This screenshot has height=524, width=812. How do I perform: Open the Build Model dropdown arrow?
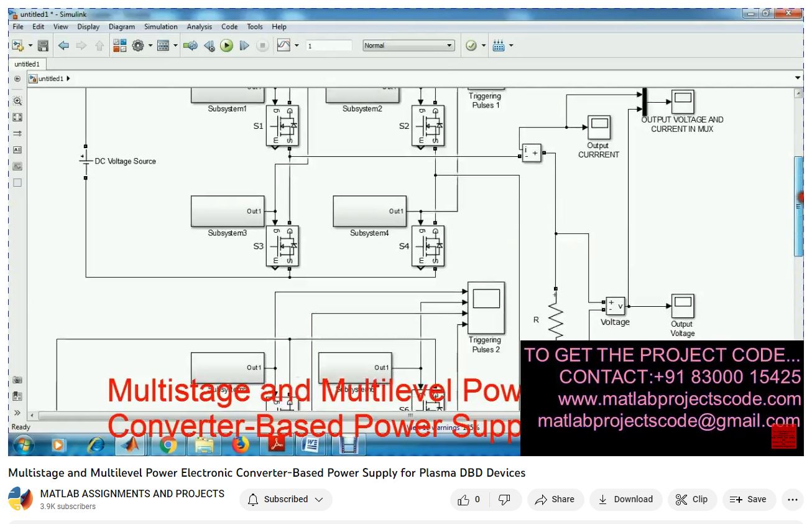[511, 45]
